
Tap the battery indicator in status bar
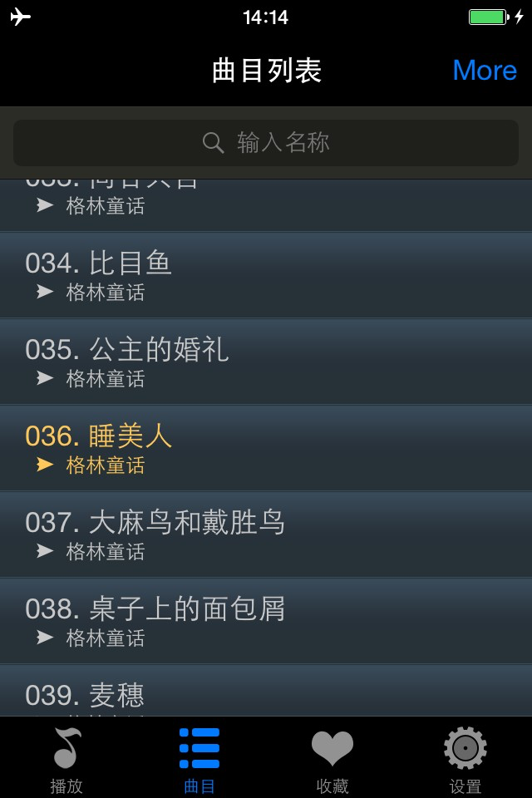pyautogui.click(x=489, y=17)
